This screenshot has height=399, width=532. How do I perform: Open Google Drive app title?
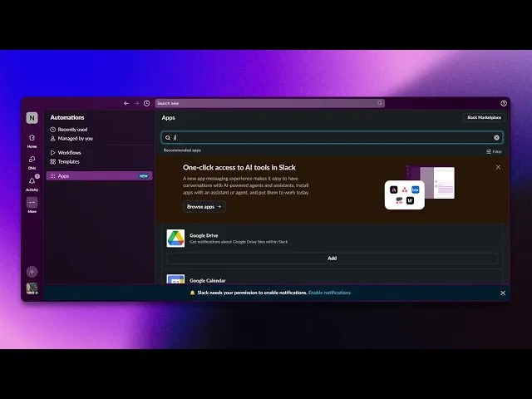click(x=204, y=235)
